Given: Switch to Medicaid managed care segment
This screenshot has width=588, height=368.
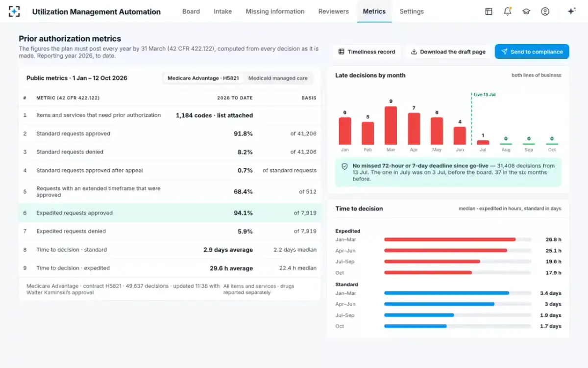Looking at the screenshot, I should pyautogui.click(x=278, y=78).
